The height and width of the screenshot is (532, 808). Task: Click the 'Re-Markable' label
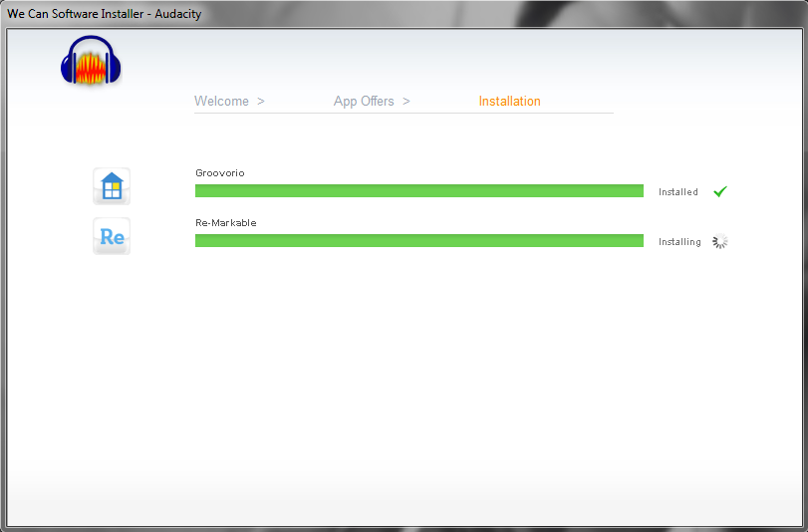(x=226, y=223)
